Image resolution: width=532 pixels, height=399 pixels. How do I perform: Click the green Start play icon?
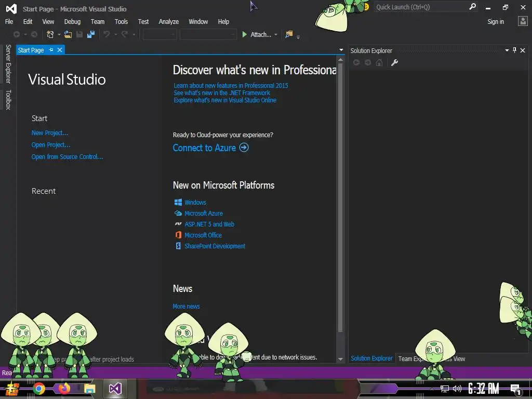coord(244,34)
